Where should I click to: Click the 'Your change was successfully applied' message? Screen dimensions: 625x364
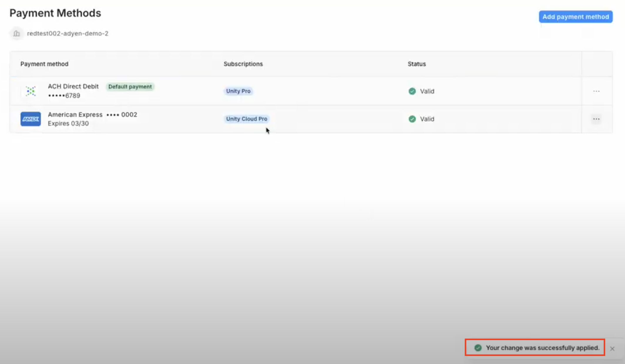click(x=542, y=348)
